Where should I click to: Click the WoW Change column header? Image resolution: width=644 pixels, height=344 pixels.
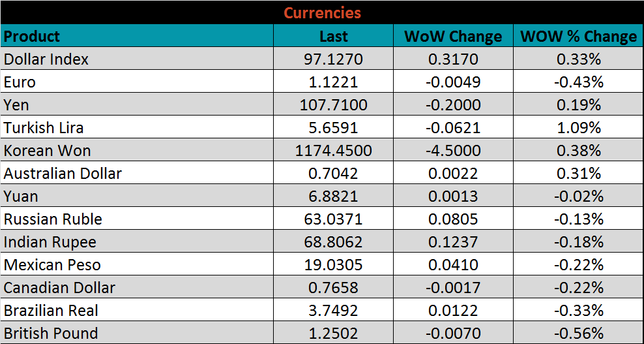click(453, 37)
